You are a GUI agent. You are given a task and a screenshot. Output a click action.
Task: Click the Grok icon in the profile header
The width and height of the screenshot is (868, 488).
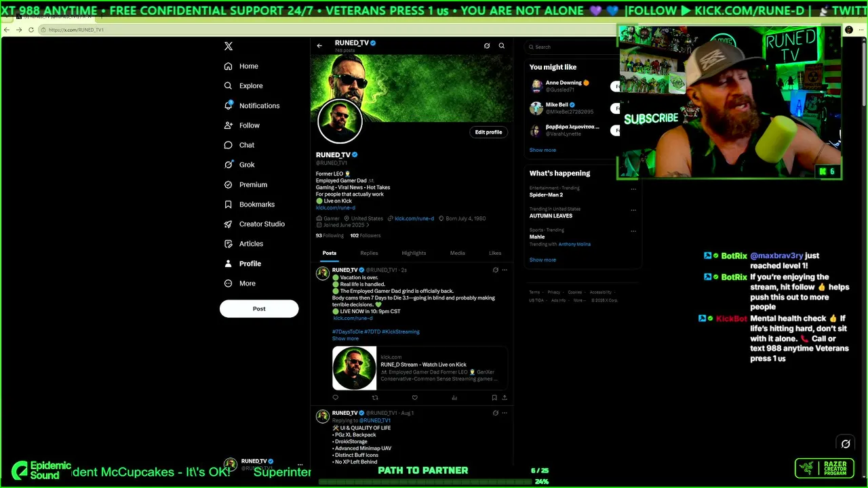tap(487, 46)
